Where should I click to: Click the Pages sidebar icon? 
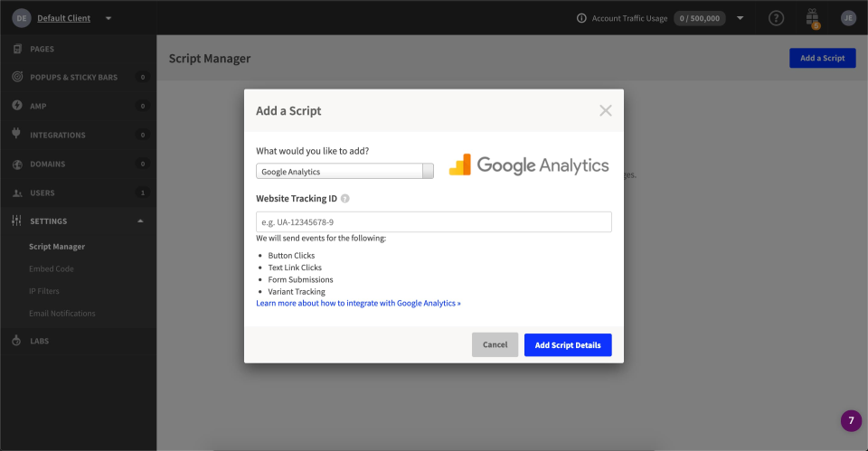[x=17, y=49]
